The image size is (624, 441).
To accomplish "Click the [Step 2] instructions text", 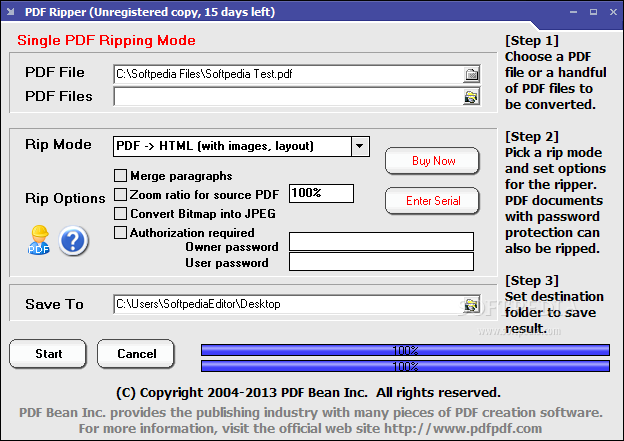I will (556, 193).
